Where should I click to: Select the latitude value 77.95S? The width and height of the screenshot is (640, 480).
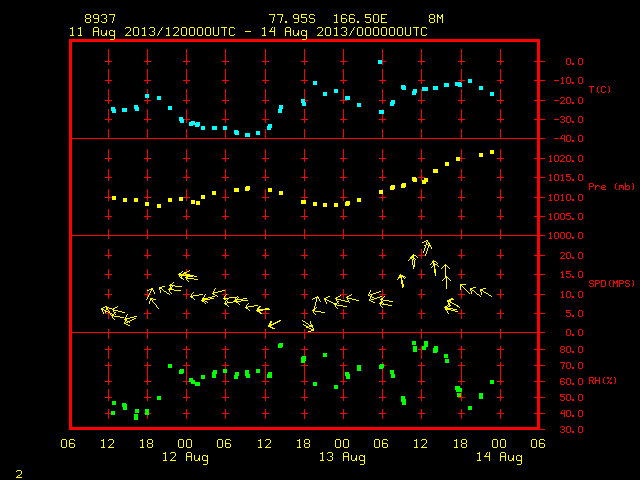coord(292,19)
